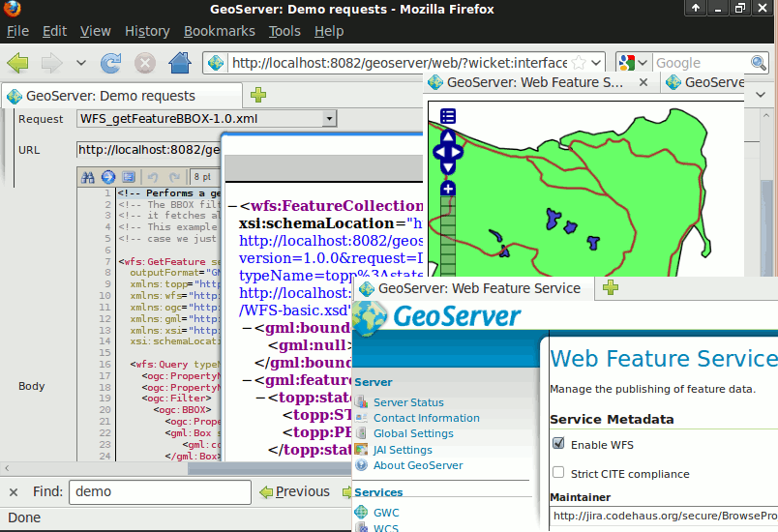Open the Server Status link
Viewport: 778px width, 532px height.
click(x=408, y=402)
